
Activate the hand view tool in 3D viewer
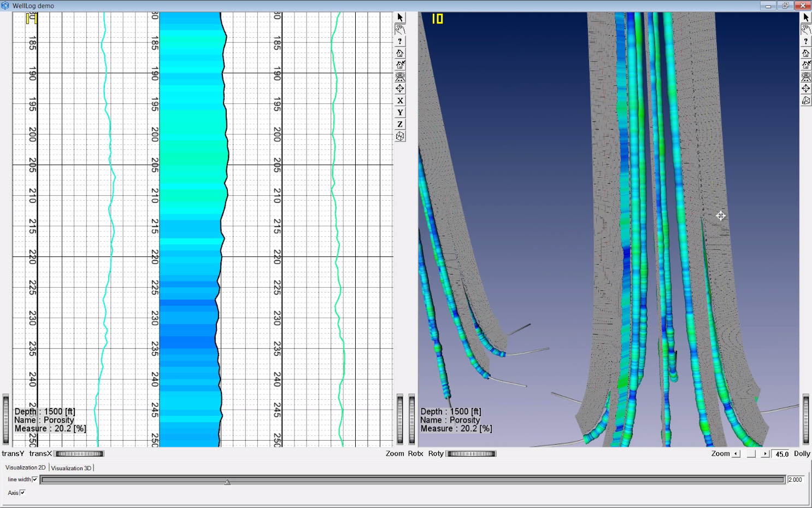tap(806, 30)
